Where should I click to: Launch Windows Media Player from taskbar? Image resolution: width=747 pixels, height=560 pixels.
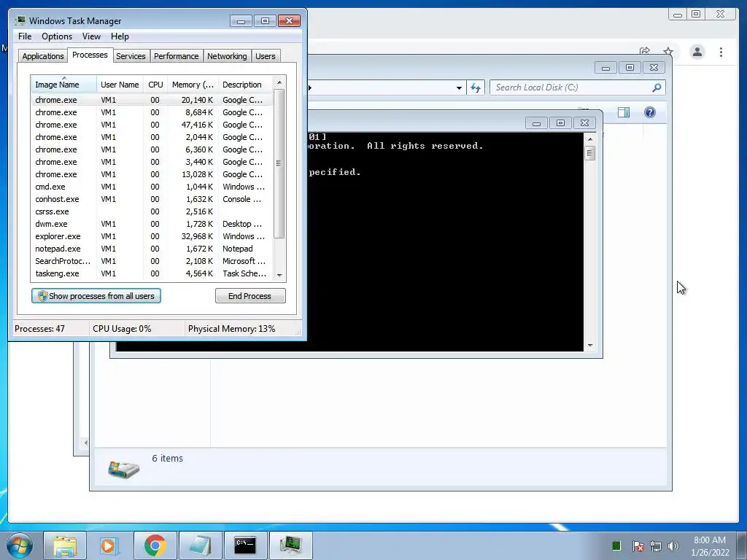(109, 545)
